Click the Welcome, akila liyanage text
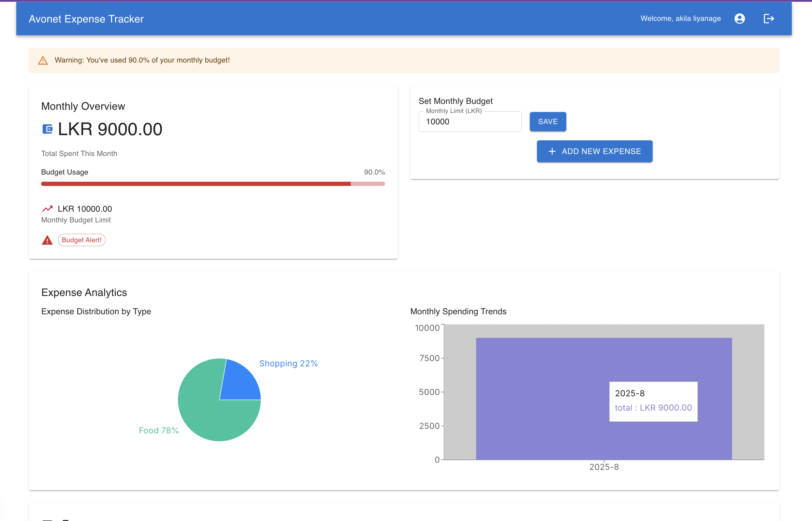The image size is (812, 521). (x=680, y=19)
